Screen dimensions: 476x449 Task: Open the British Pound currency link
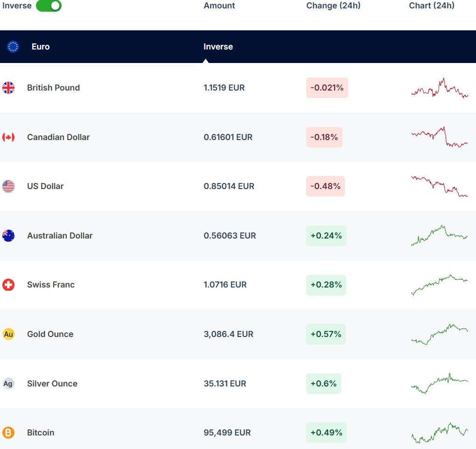[x=53, y=88]
